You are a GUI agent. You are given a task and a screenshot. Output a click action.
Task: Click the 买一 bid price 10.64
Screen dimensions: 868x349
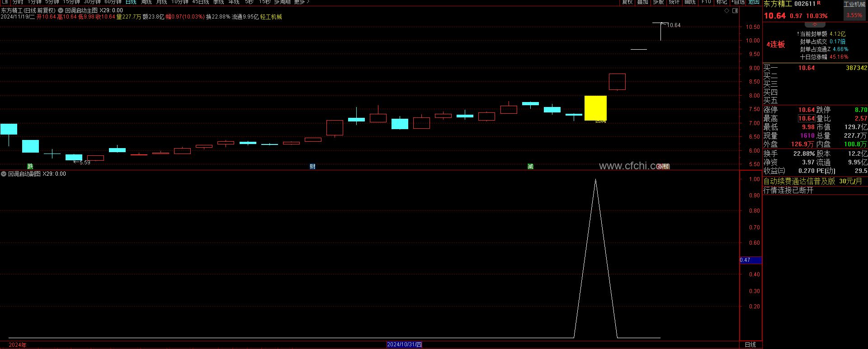(x=807, y=68)
